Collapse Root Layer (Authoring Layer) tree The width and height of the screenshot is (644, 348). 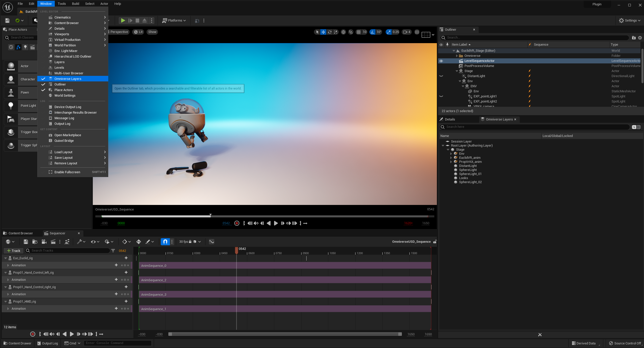(x=443, y=146)
